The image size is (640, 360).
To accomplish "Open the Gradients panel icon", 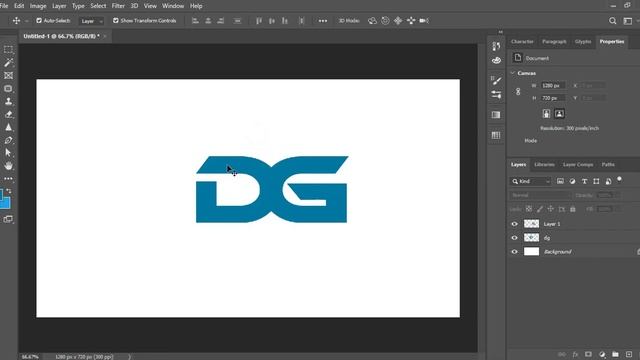I will click(496, 115).
